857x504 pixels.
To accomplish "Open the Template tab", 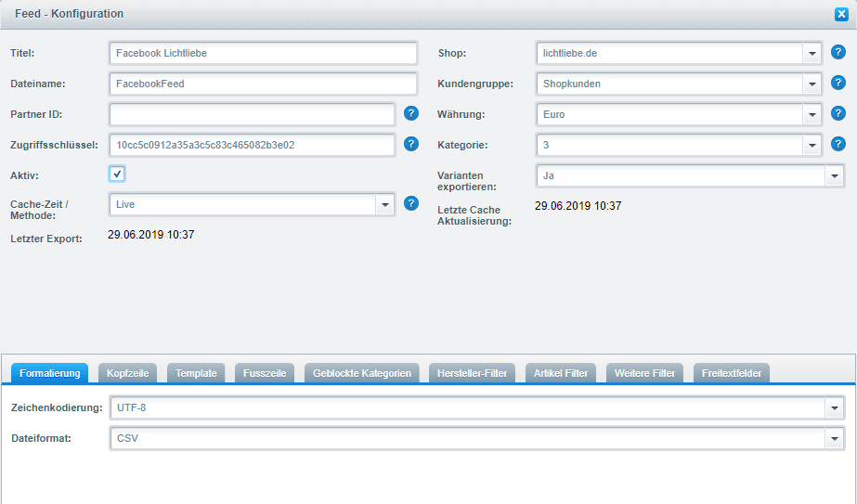I will (196, 373).
